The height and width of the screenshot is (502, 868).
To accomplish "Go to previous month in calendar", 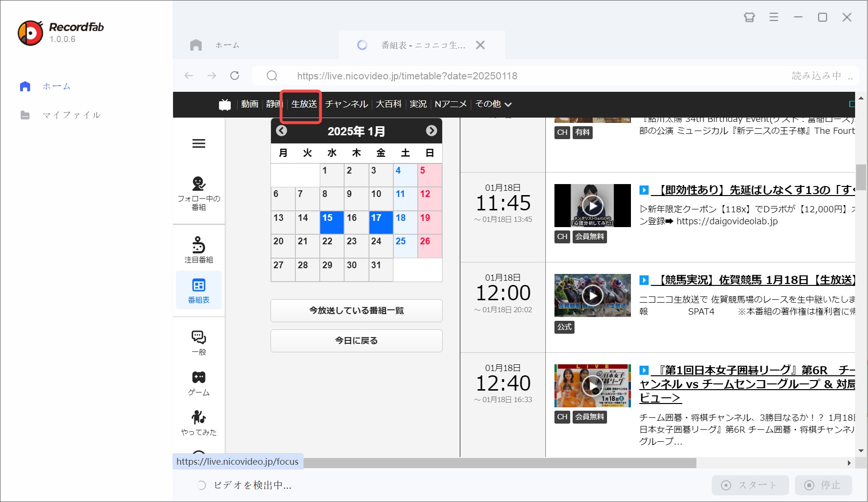I will 282,131.
